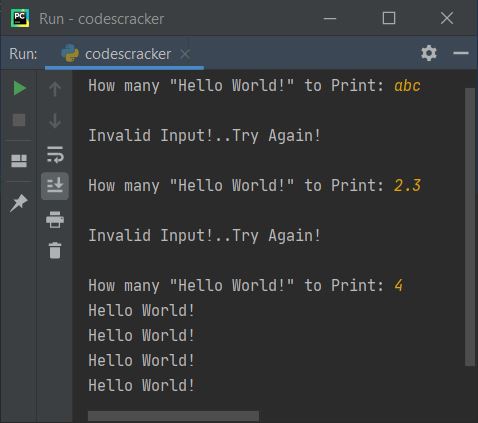Clear all console output trash icon
This screenshot has height=423, width=478.
pos(55,250)
